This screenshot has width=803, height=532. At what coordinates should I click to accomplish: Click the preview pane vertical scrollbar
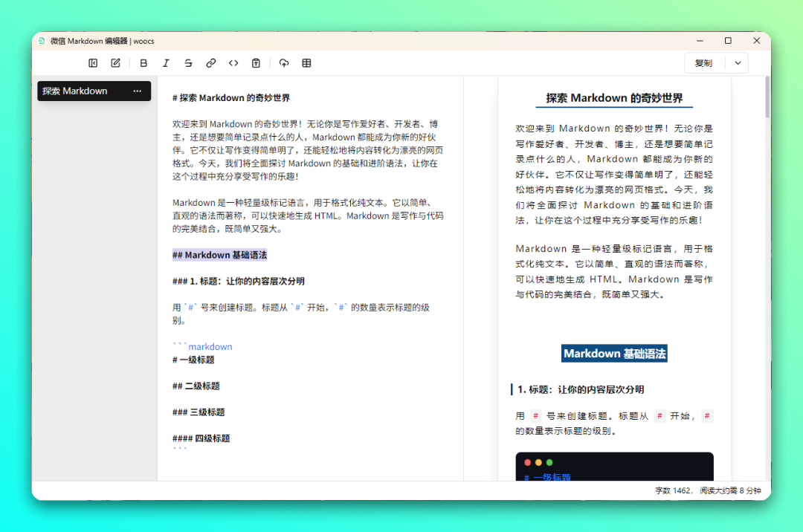pos(767,97)
